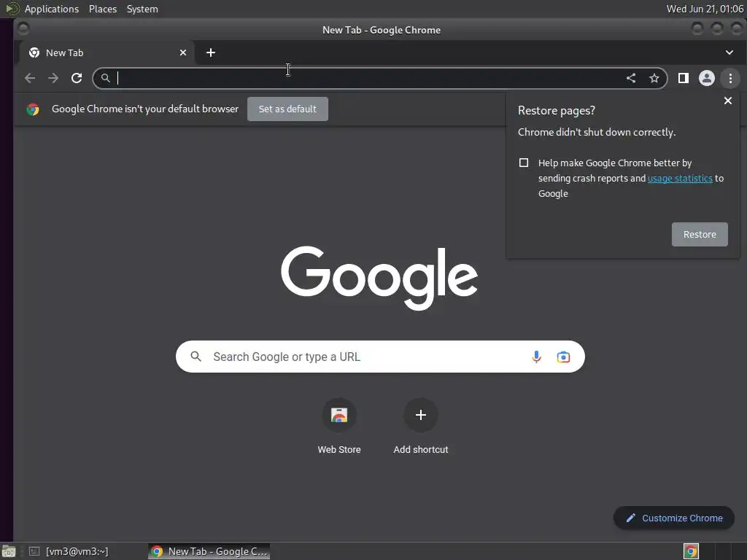Click the magnifier in the Google search box
This screenshot has height=560, width=747.
pyautogui.click(x=196, y=356)
